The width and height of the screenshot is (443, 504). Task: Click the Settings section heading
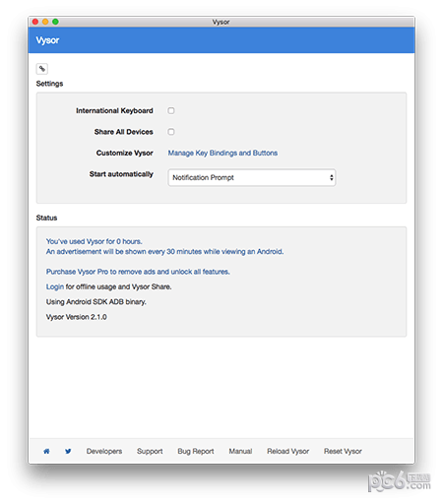click(49, 84)
